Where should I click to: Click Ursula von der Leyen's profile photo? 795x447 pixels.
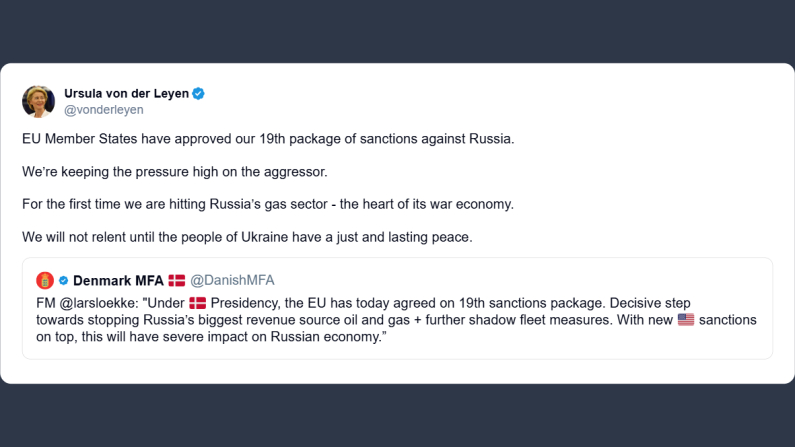point(38,101)
